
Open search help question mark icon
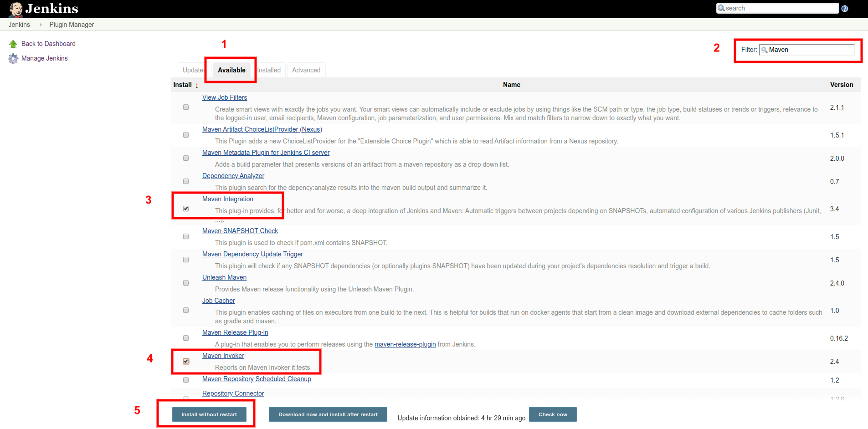[x=845, y=9]
